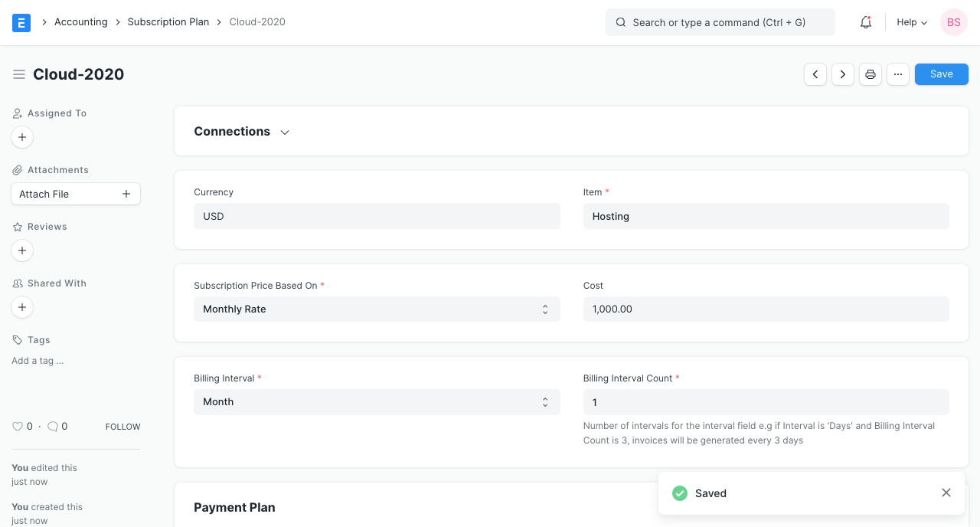Open the Billing Interval dropdown
This screenshot has width=980, height=527.
coord(376,401)
